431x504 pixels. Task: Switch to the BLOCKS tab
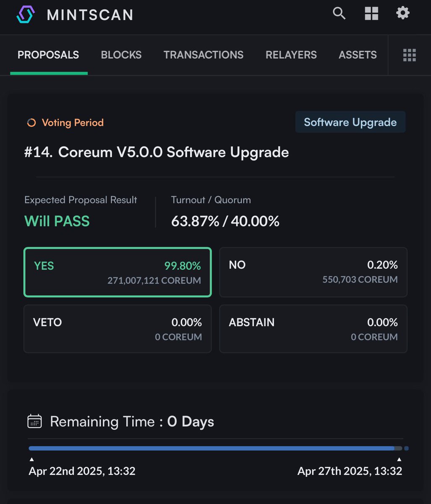pyautogui.click(x=121, y=55)
